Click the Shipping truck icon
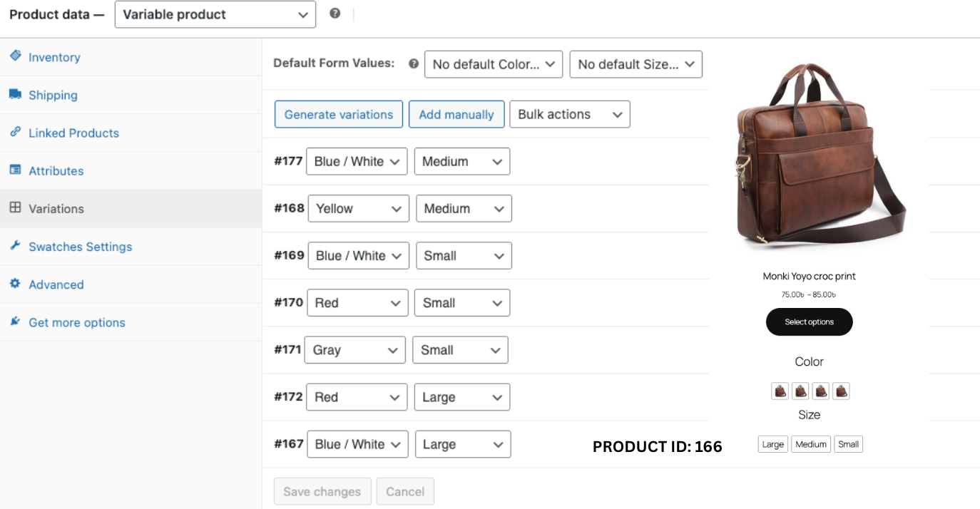Screen dimensions: 980x509 point(15,94)
